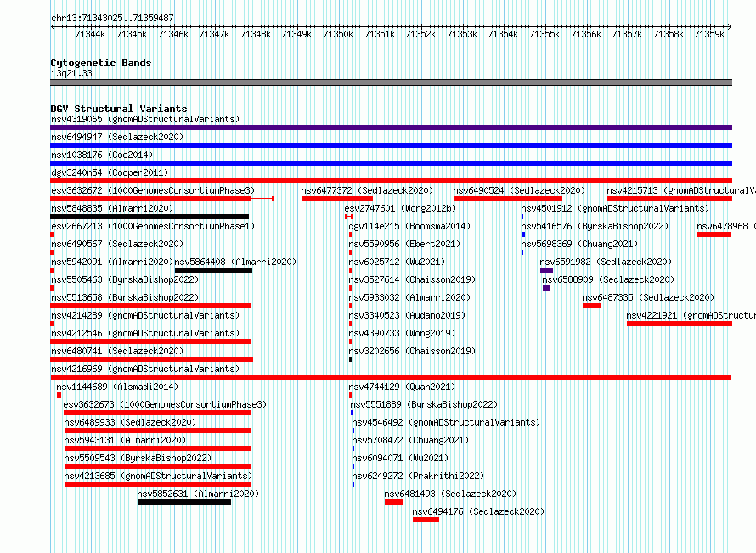This screenshot has height=553, width=756.
Task: Click the nsv6477372 Sedlazeck2020 label
Action: click(367, 190)
